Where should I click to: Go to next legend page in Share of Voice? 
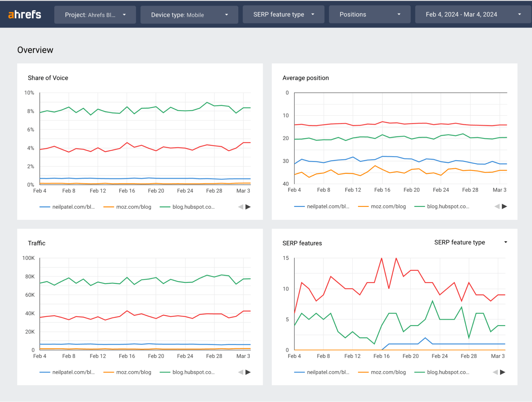pyautogui.click(x=248, y=207)
